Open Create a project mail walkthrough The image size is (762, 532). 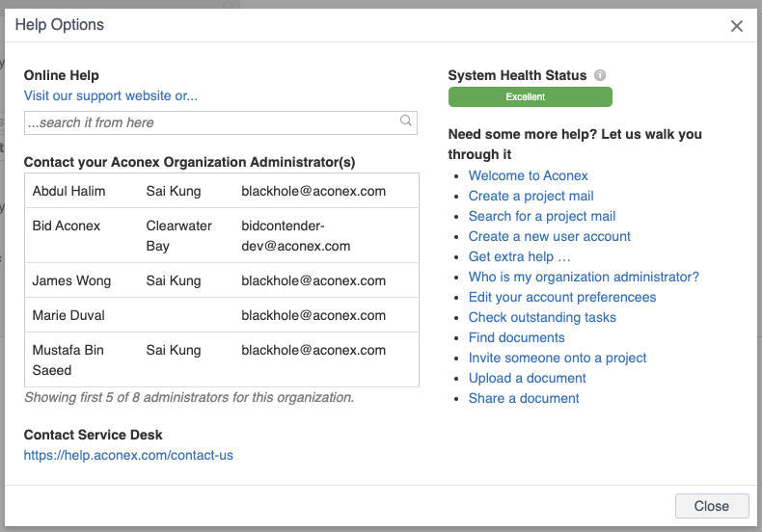pos(531,196)
